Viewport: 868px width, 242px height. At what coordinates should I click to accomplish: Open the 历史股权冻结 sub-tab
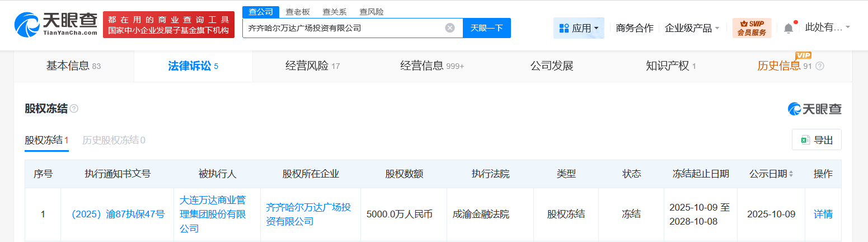click(114, 140)
